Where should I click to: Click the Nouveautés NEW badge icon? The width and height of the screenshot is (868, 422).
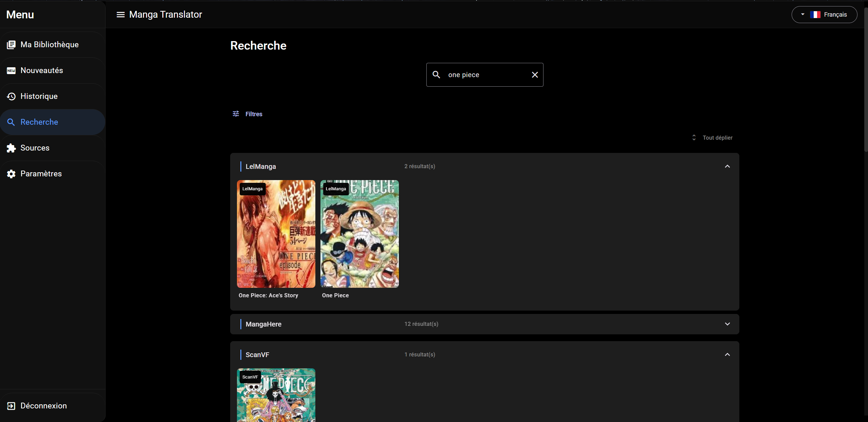11,70
